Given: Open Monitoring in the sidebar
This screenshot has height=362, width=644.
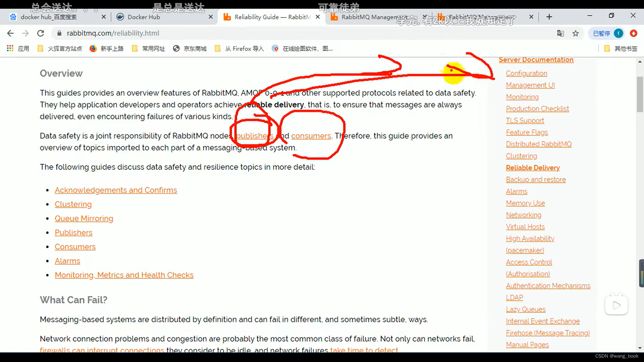Looking at the screenshot, I should tap(522, 97).
